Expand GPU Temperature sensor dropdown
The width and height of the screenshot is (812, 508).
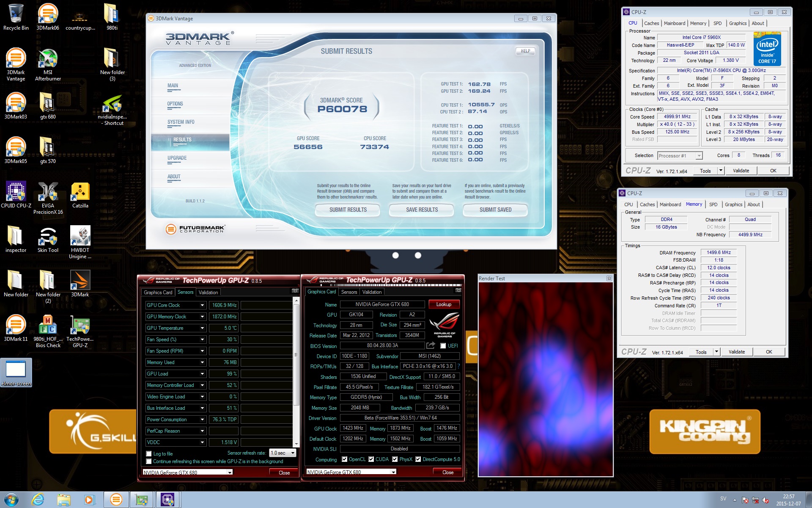[202, 328]
